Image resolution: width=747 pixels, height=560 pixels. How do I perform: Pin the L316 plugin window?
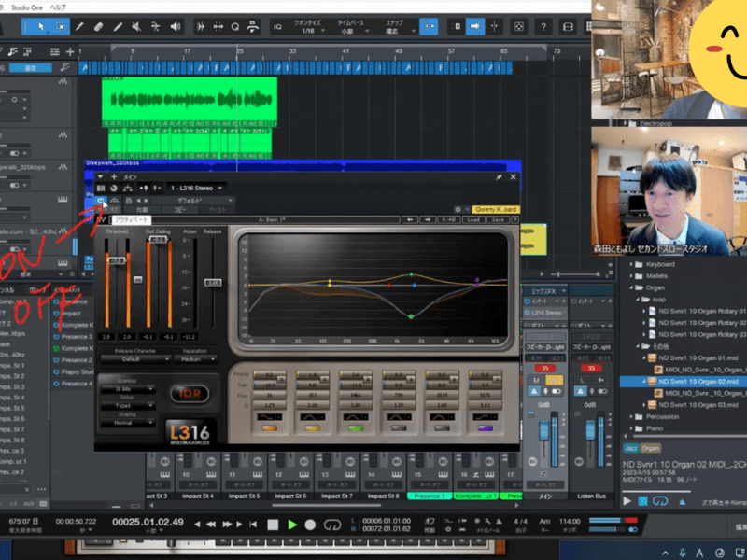coord(499,176)
